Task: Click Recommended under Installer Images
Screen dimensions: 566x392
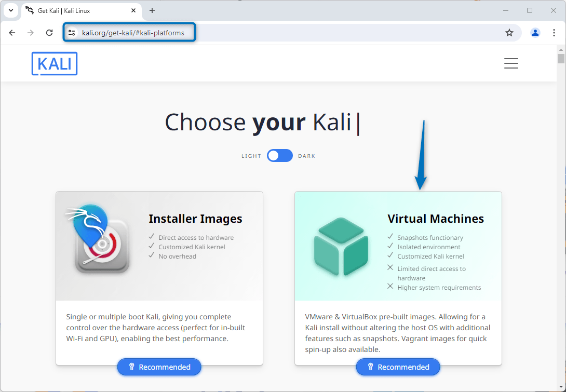Action: point(159,367)
